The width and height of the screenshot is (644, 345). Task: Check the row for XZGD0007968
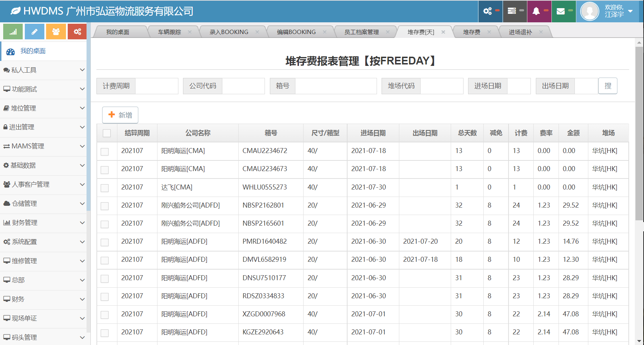pos(105,315)
